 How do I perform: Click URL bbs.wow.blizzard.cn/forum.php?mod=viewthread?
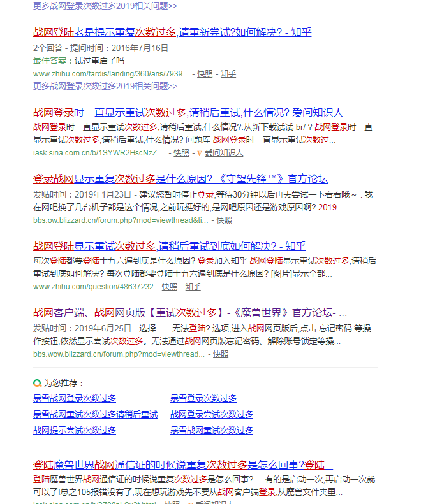pyautogui.click(x=119, y=354)
